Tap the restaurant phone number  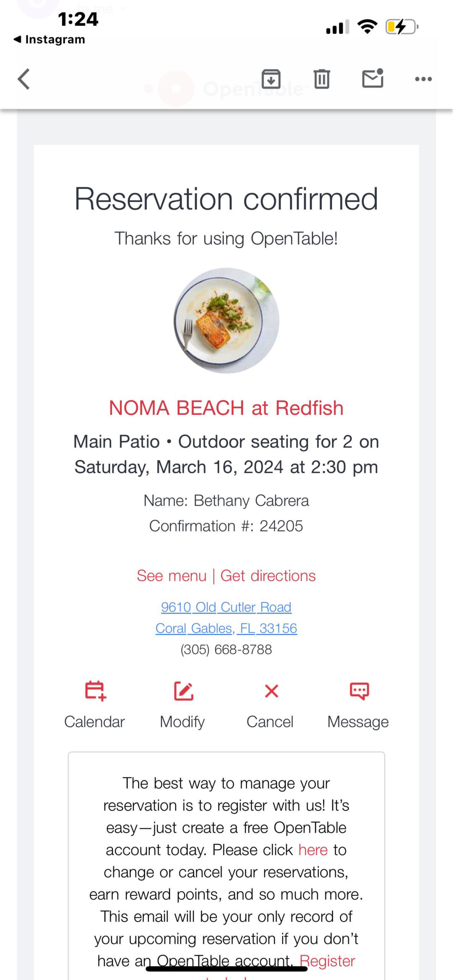[x=226, y=650]
